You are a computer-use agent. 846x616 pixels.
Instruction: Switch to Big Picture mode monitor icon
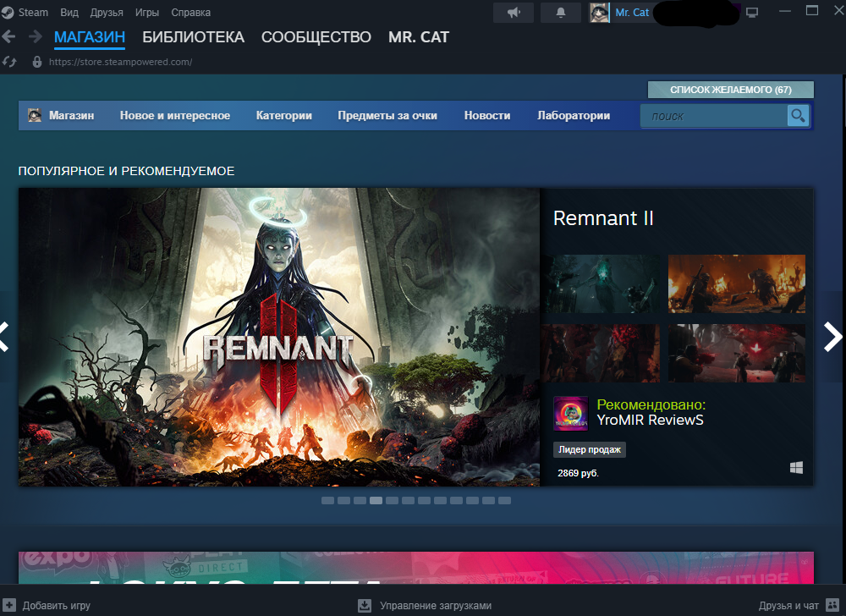click(x=752, y=13)
